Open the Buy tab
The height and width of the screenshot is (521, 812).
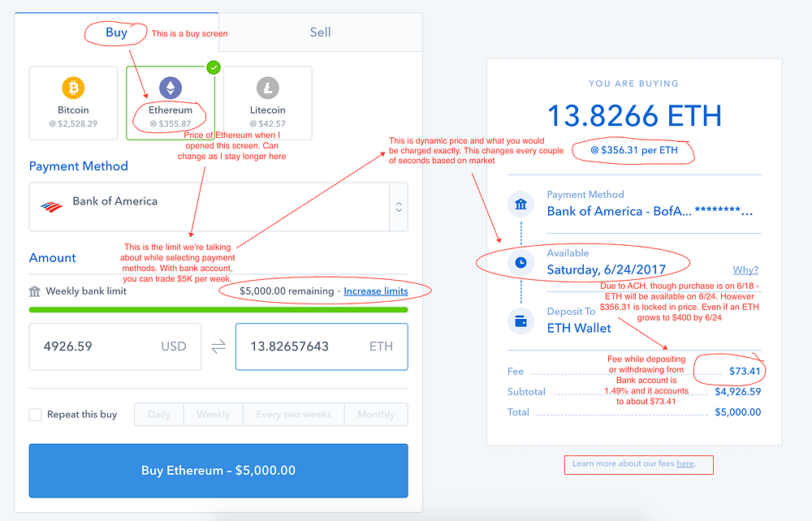click(x=116, y=32)
